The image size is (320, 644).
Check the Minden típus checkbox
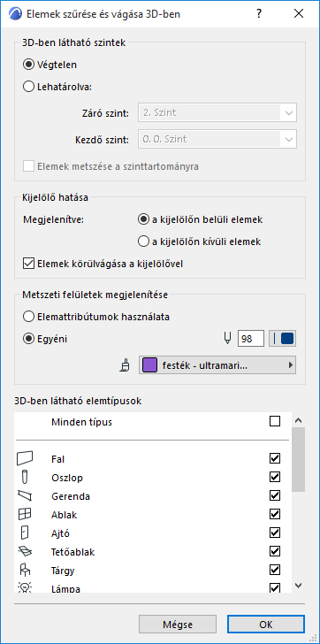point(275,421)
